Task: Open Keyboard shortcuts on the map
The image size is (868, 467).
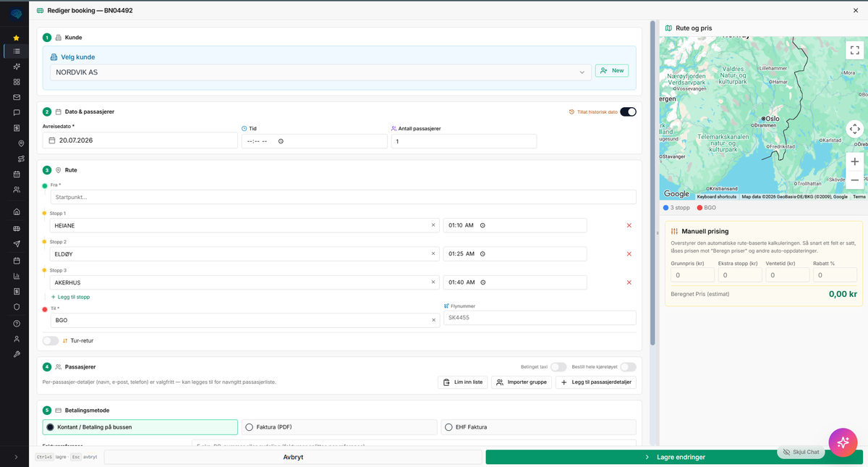Action: (x=717, y=197)
